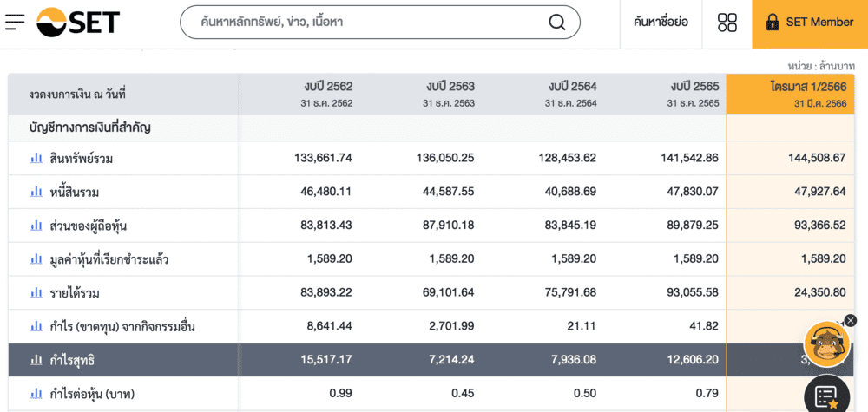Open the mascot chat assistant avatar
Viewport: 868px width, 412px height.
pyautogui.click(x=826, y=344)
